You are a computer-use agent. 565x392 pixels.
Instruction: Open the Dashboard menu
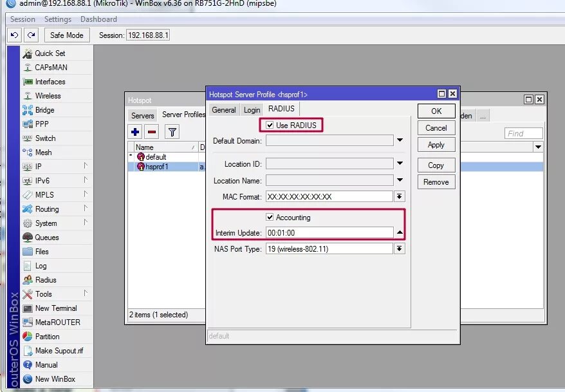(98, 19)
